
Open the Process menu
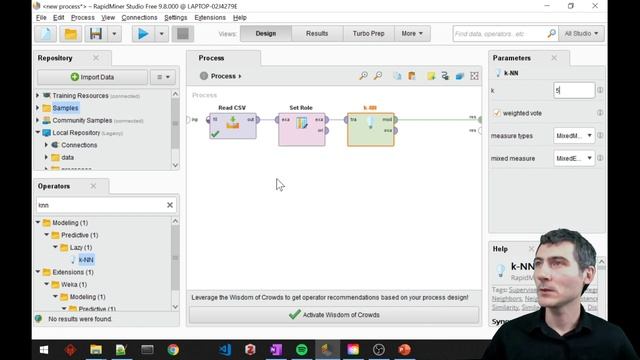pyautogui.click(x=83, y=18)
